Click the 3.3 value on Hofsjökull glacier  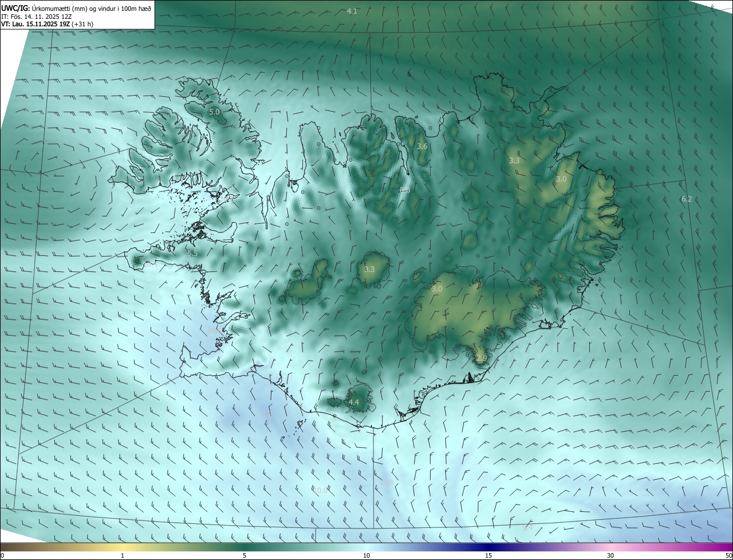[369, 269]
